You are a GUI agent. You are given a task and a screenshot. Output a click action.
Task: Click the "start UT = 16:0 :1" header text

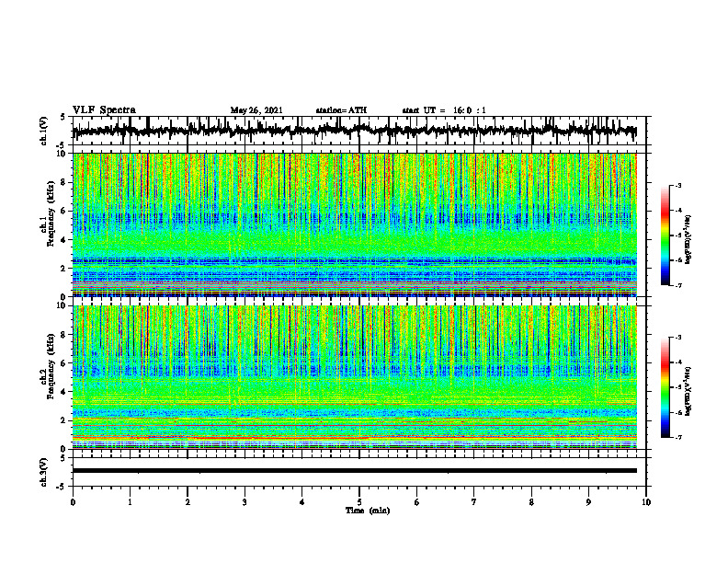pos(444,110)
